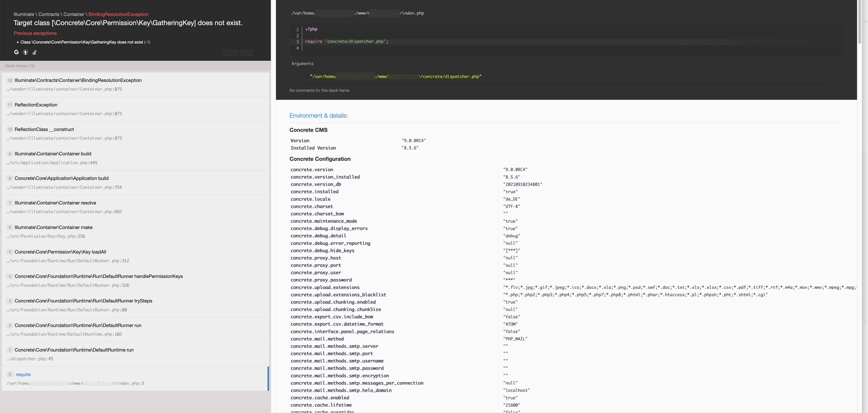The width and height of the screenshot is (868, 413).
Task: Open Illuminate Container build frame 9
Action: click(136, 158)
